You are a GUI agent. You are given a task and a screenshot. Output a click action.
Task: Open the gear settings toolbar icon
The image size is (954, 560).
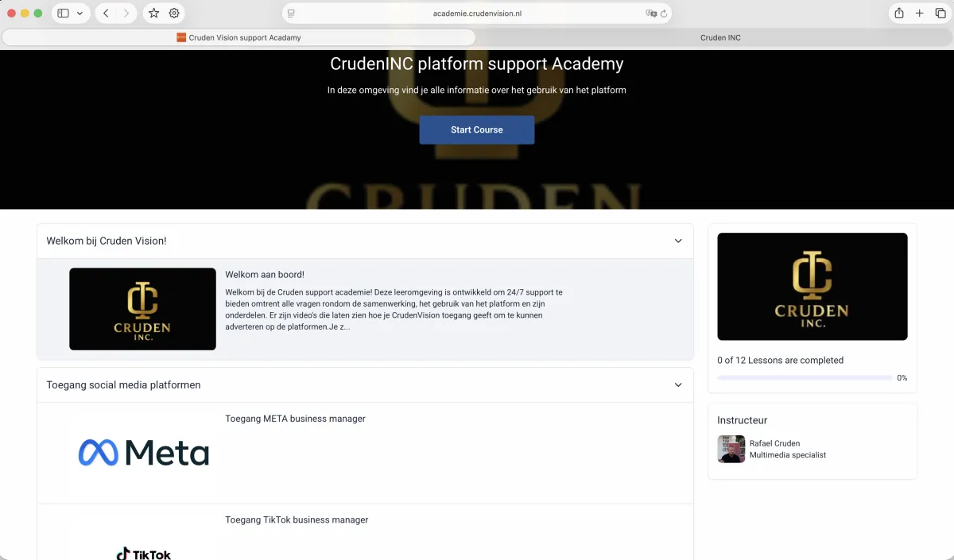(x=174, y=14)
